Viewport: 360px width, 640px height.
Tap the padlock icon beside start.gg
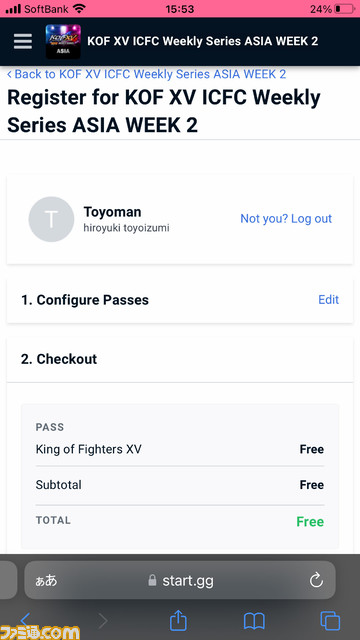click(x=152, y=580)
